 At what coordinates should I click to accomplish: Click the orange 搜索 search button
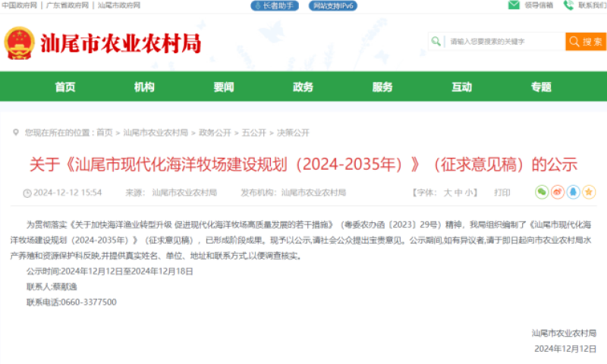[586, 42]
